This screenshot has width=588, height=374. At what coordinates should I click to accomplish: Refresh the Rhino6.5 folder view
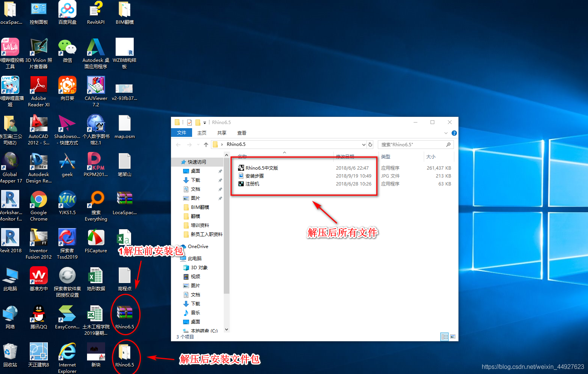(370, 144)
